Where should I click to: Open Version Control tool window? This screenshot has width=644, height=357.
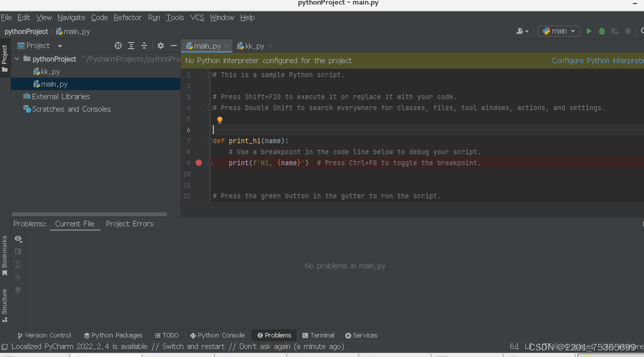(x=44, y=335)
